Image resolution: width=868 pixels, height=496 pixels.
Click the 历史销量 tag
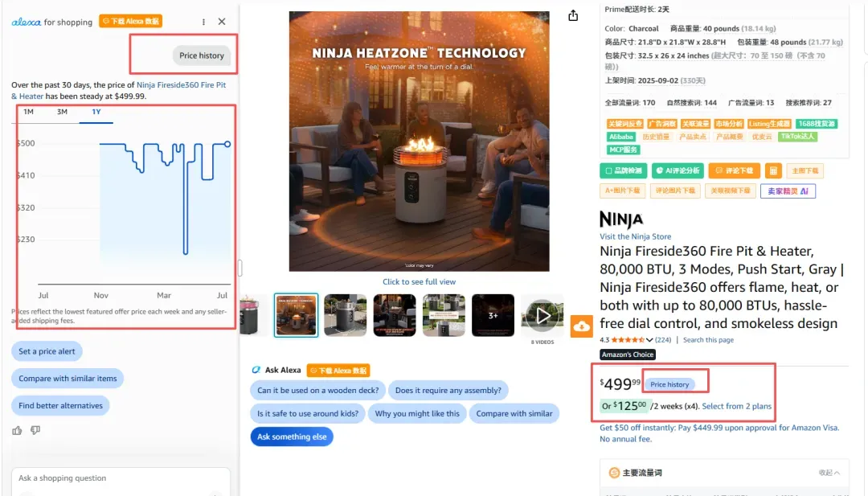pos(656,137)
